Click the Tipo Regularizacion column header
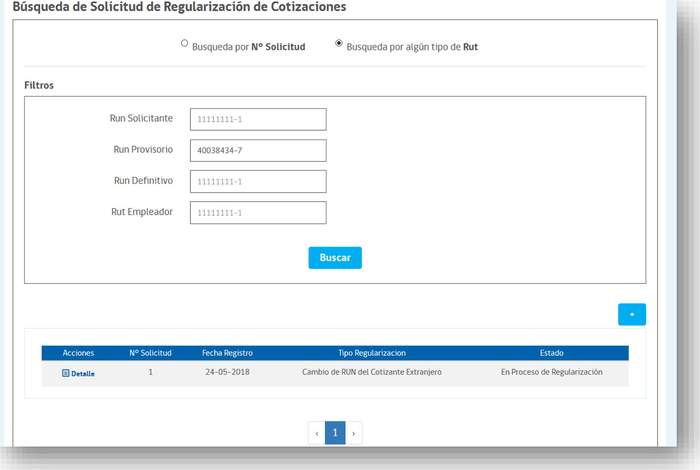 pos(372,353)
